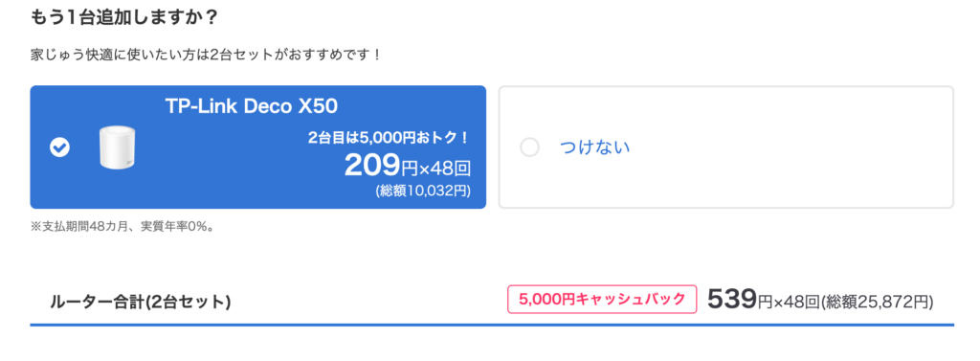Click the 2台目は5,000円おトク! promo text

click(x=389, y=138)
